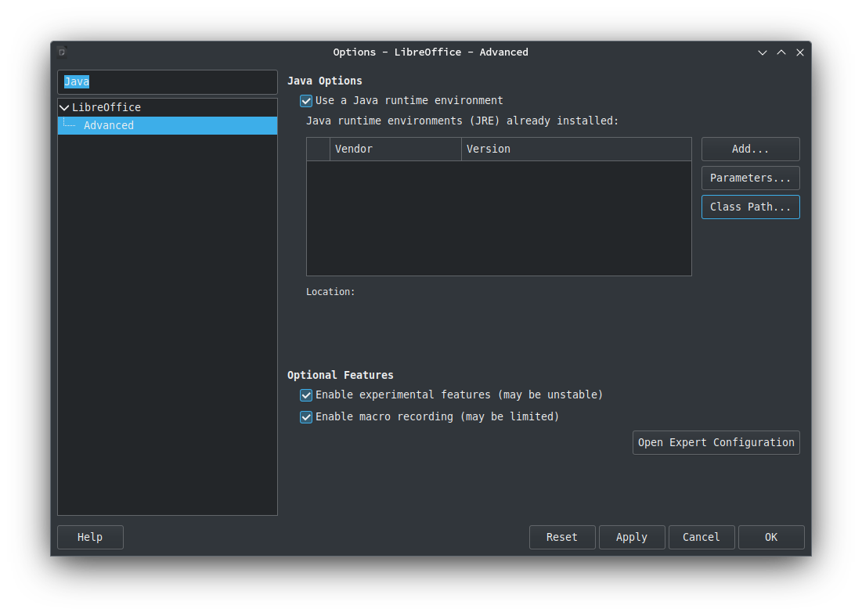Open the Parameters... dialog
This screenshot has width=862, height=616.
point(750,178)
